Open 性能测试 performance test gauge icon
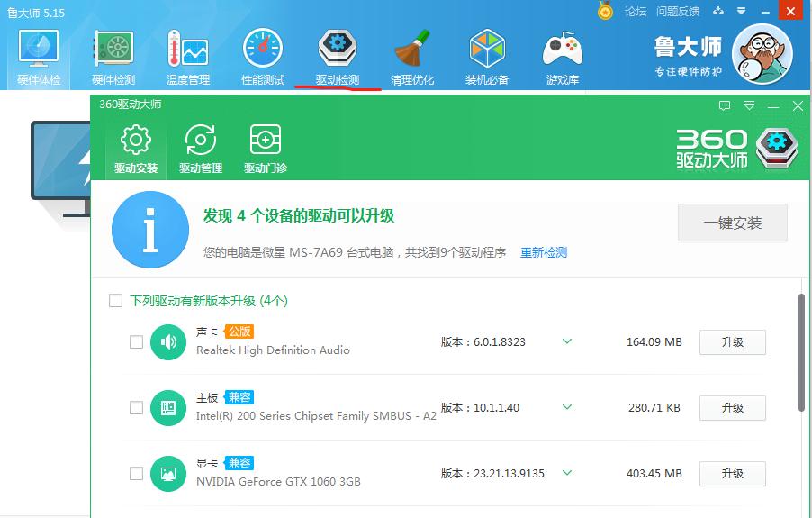Screen dimensions: 812x518 point(263,58)
